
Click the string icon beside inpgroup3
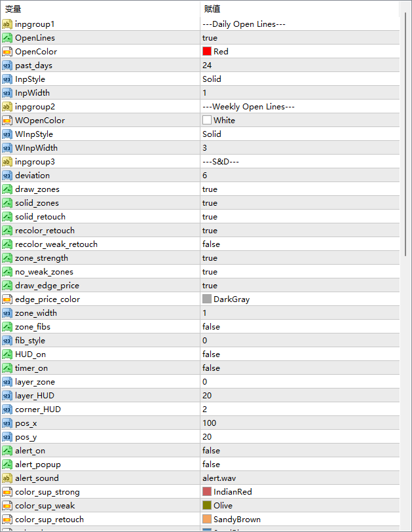click(7, 162)
